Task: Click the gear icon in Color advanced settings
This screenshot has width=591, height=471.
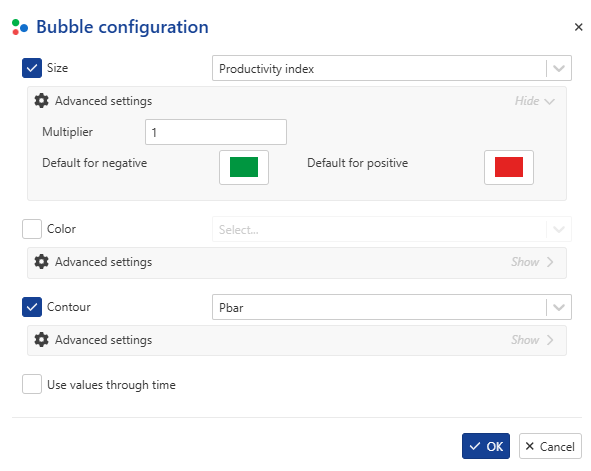Action: point(41,261)
